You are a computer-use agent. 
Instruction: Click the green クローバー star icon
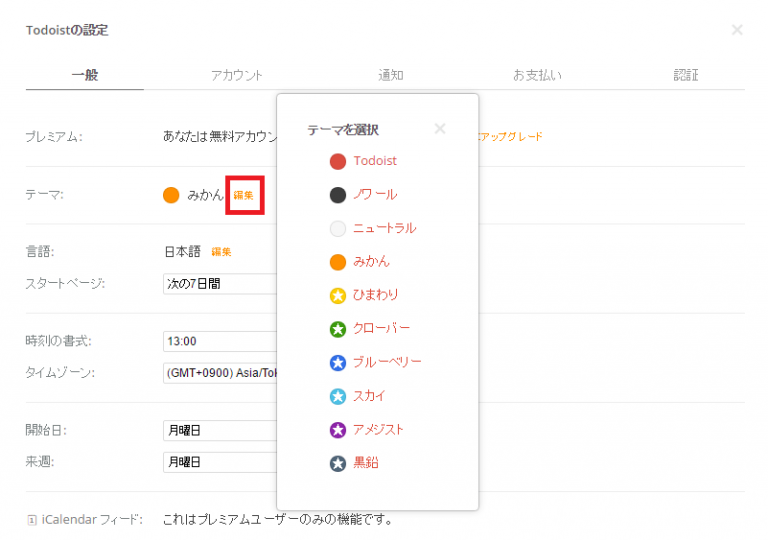[x=338, y=329]
